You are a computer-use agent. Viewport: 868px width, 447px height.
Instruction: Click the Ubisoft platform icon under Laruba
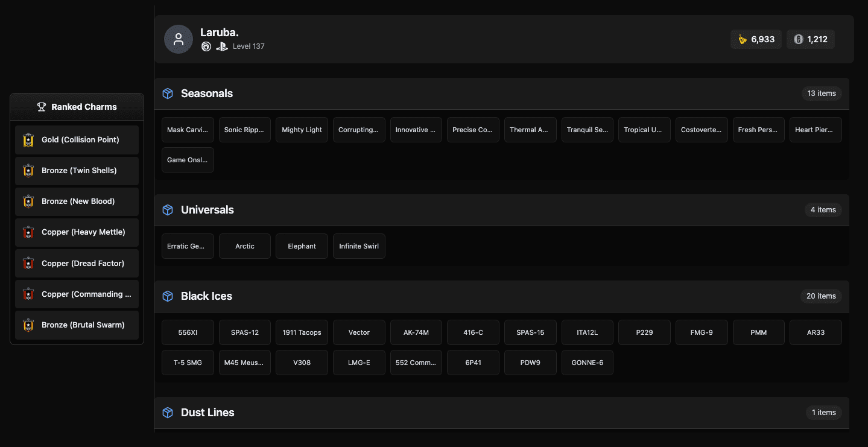(x=206, y=46)
